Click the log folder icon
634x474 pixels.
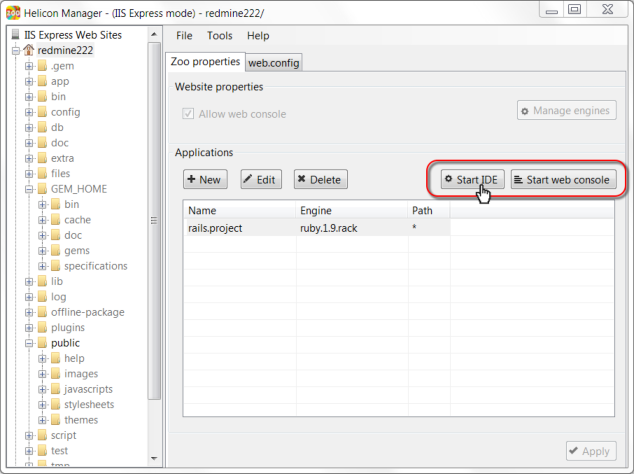42,297
